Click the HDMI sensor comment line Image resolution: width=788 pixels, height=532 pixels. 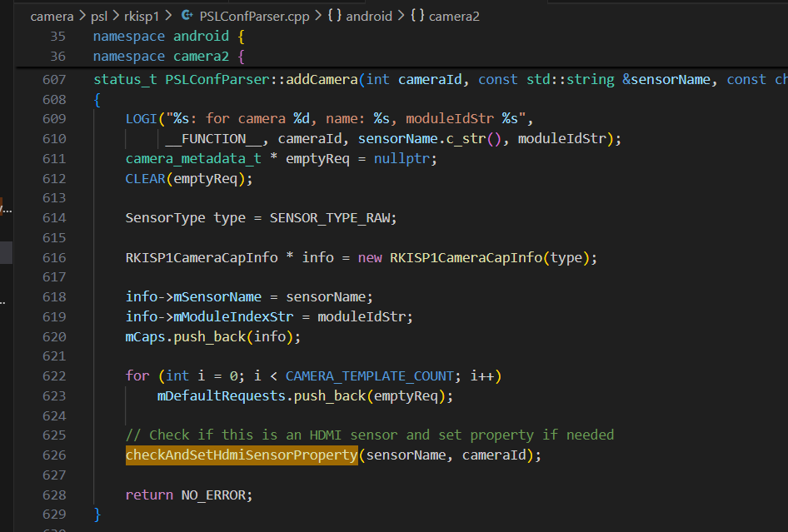[x=370, y=435]
